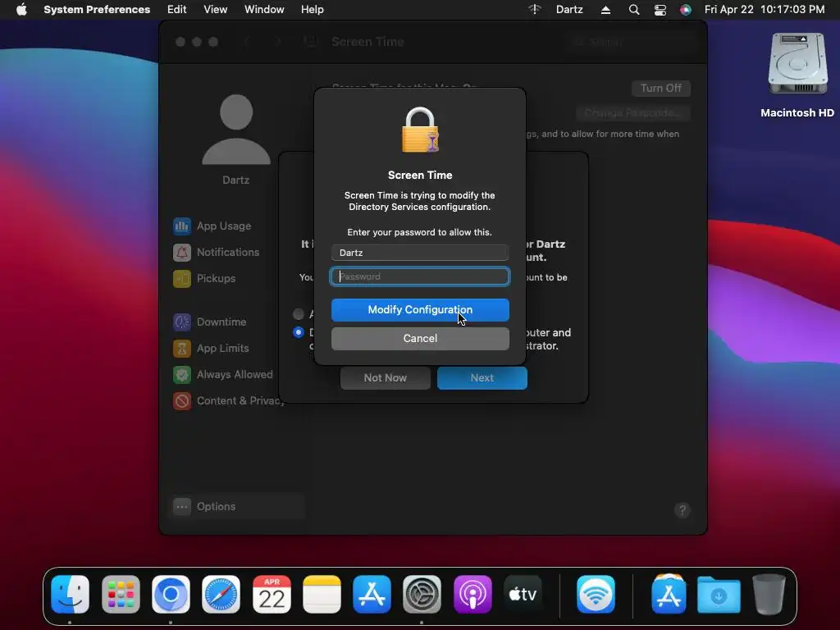This screenshot has width=840, height=630.
Task: Open the Edit menu
Action: pyautogui.click(x=177, y=9)
